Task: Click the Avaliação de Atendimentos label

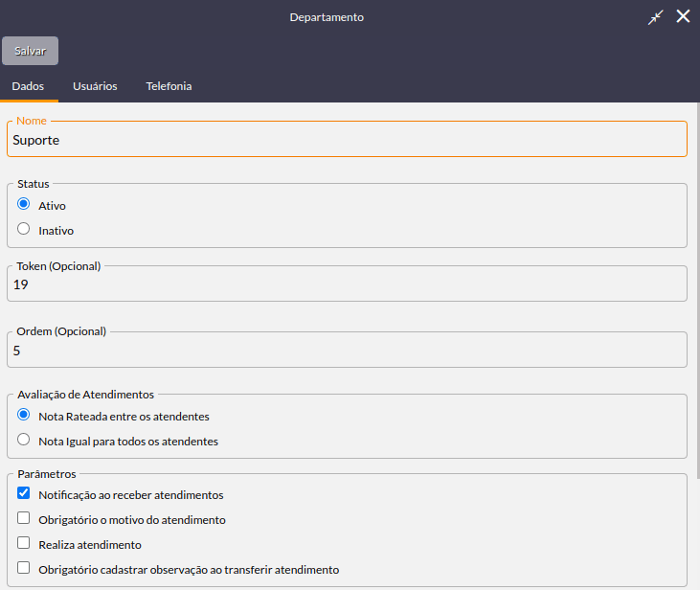Action: click(x=86, y=395)
